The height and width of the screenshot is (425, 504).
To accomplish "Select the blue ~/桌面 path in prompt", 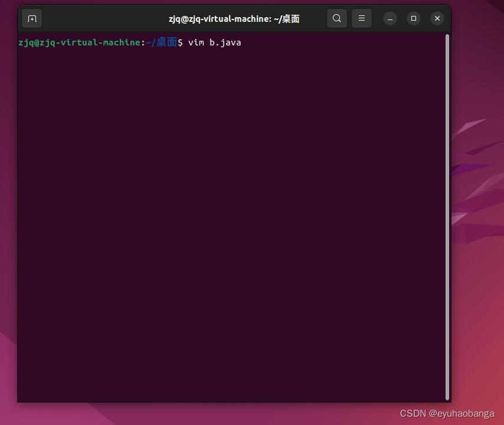I will [161, 42].
